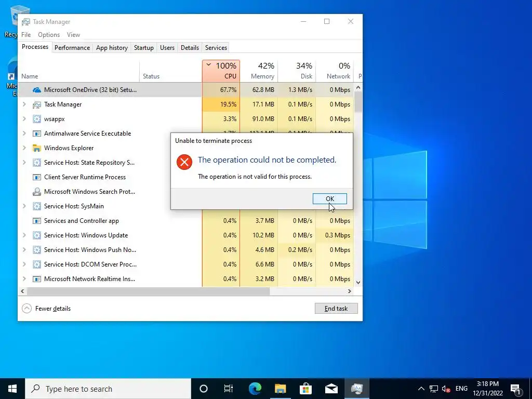The width and height of the screenshot is (532, 399).
Task: Expand Service Host: State Repository row
Action: (x=24, y=163)
